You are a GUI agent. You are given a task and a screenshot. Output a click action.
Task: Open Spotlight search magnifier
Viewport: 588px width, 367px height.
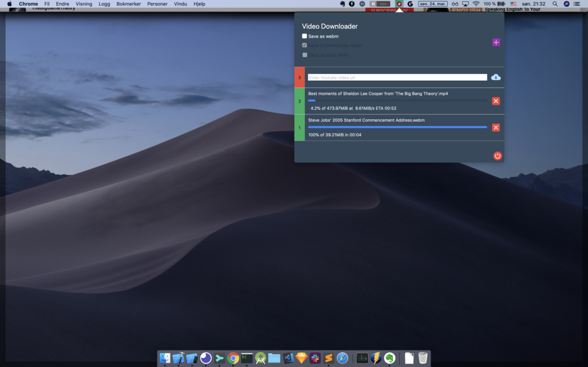tap(555, 4)
